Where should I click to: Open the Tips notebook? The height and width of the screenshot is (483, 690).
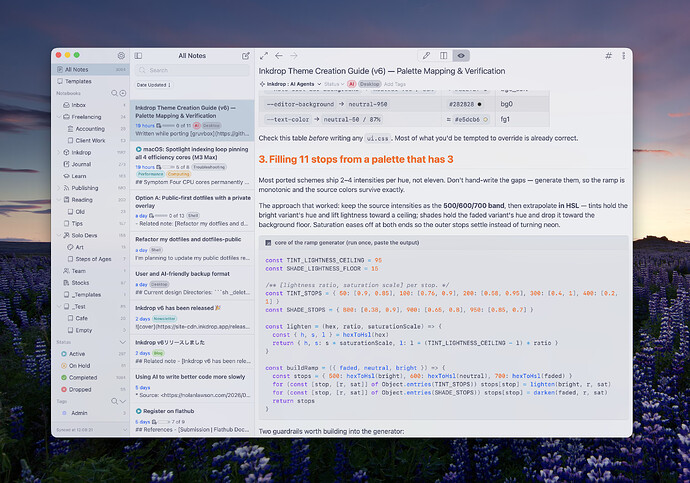point(91,223)
